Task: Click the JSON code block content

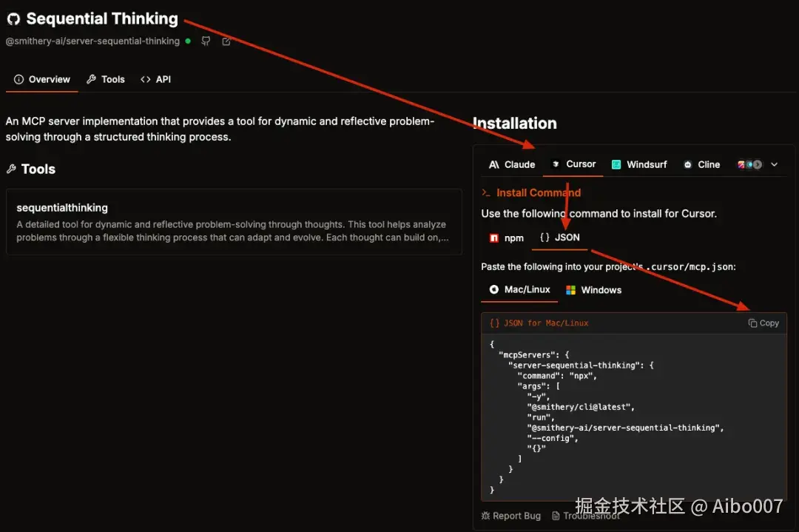Action: pyautogui.click(x=634, y=417)
